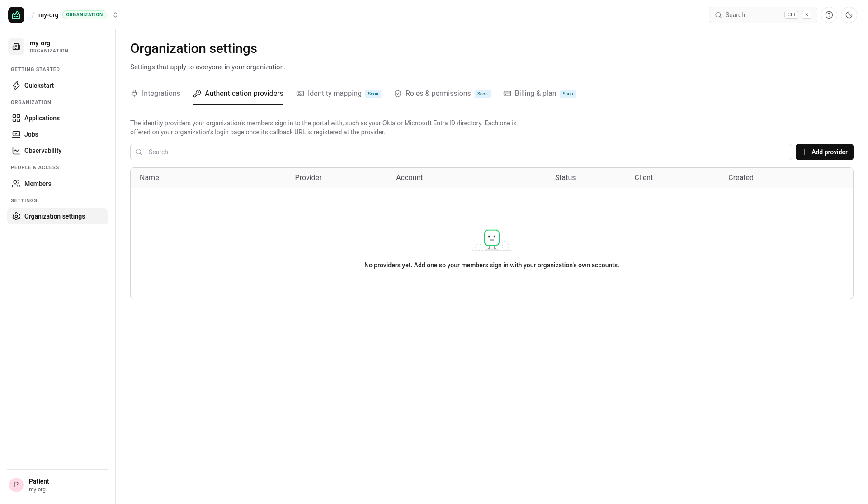Screen dimensions: 868x504
Task: Click the Organization settings gear icon
Action: 16,216
